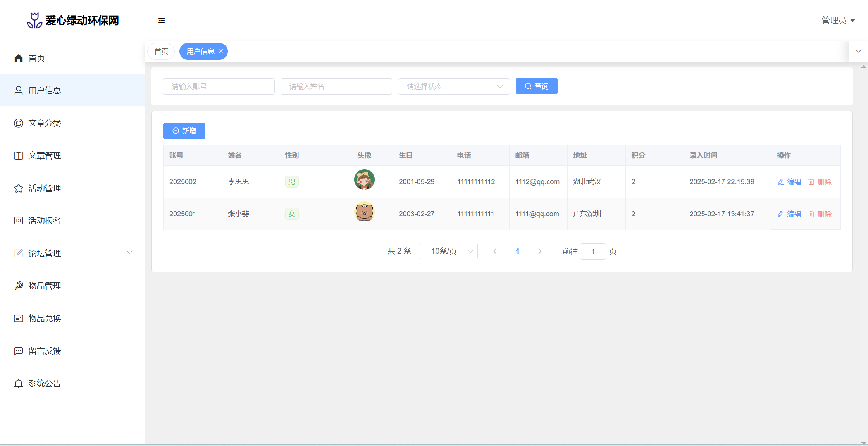Click the search icon for 物品管理
868x446 pixels.
[x=19, y=286]
